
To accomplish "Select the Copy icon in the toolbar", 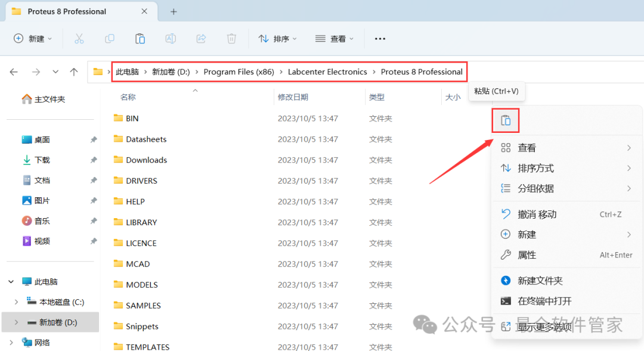I will point(110,38).
